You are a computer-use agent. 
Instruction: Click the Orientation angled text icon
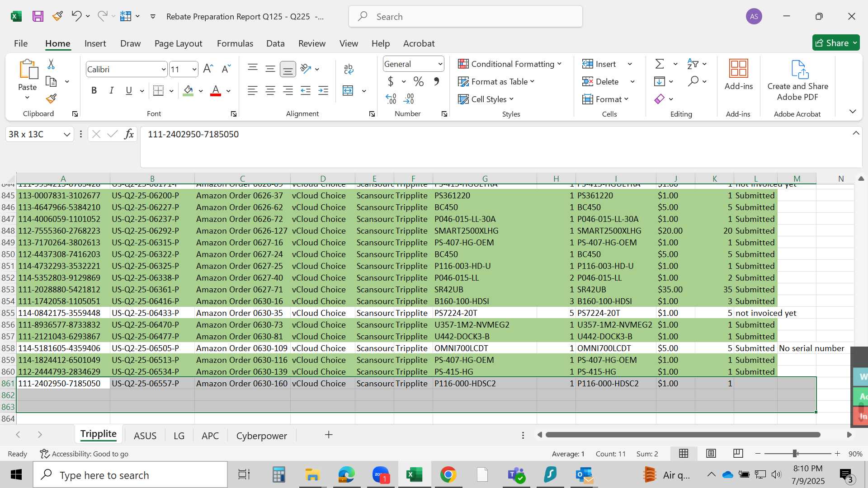306,69
